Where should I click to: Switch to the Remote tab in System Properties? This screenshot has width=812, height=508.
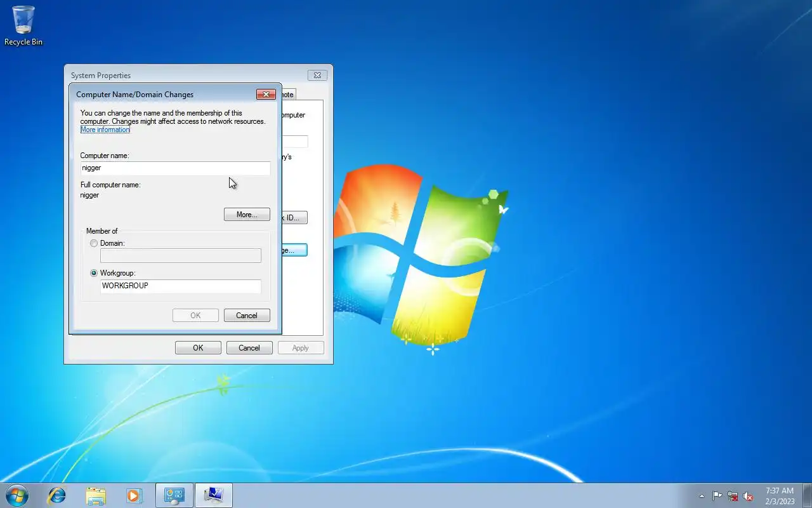288,95
